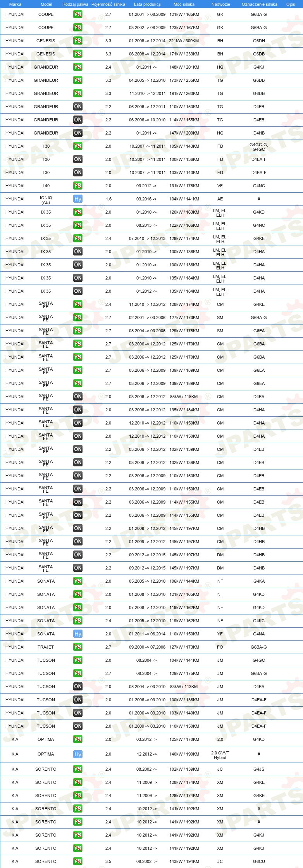The width and height of the screenshot is (303, 868).
Task: Select the Oznaczenie silnika column header
Action: (260, 4)
